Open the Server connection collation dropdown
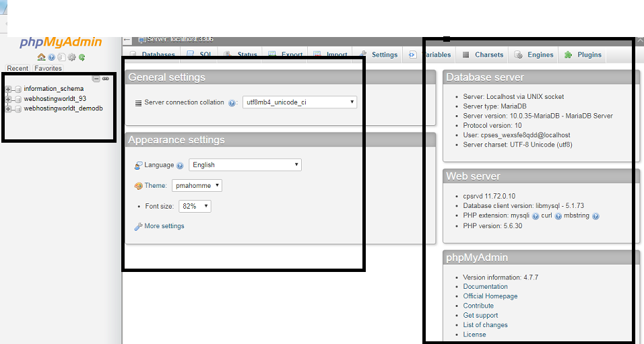Viewport: 644px width, 344px height. point(300,102)
